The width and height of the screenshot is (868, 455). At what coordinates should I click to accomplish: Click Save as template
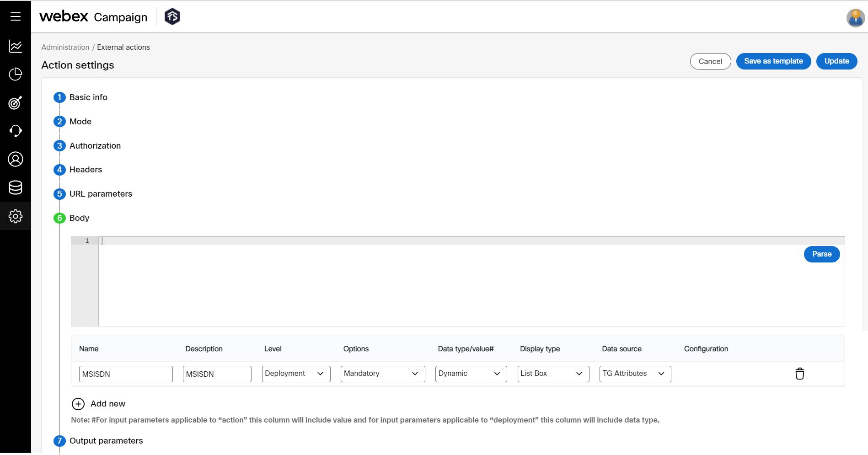pyautogui.click(x=773, y=61)
